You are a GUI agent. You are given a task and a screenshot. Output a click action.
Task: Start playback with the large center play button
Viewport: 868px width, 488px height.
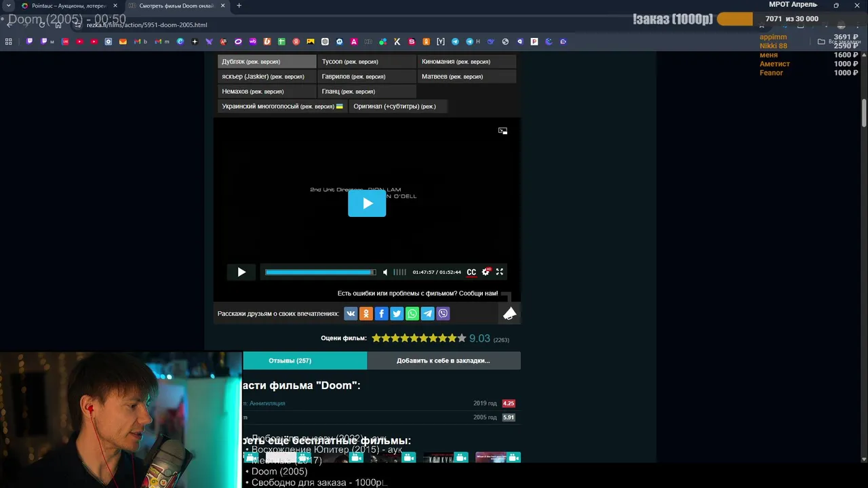367,203
